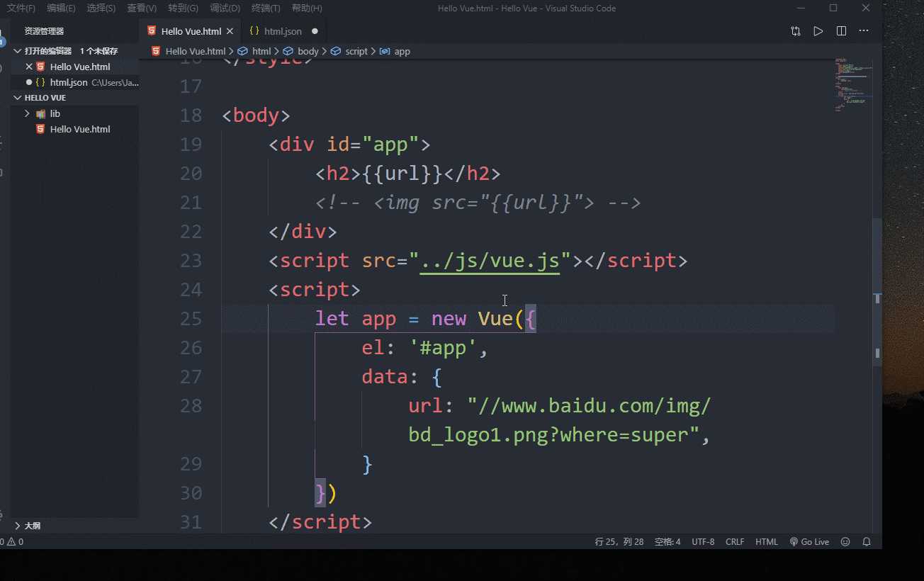Click the smiley feedback icon in status bar
924x581 pixels.
pos(845,541)
